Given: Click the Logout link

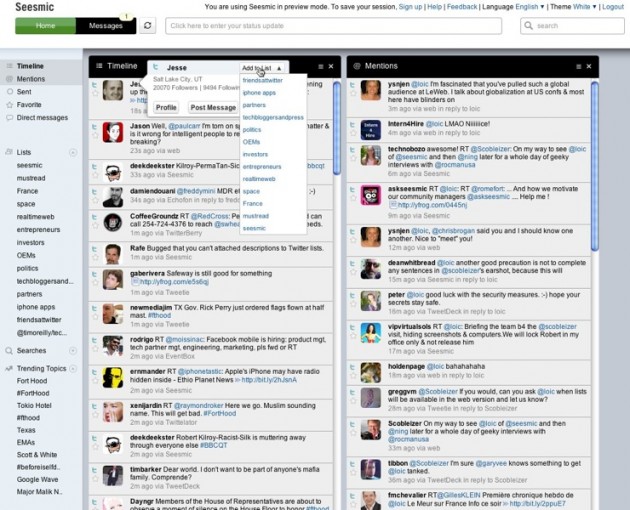Looking at the screenshot, I should [x=613, y=6].
